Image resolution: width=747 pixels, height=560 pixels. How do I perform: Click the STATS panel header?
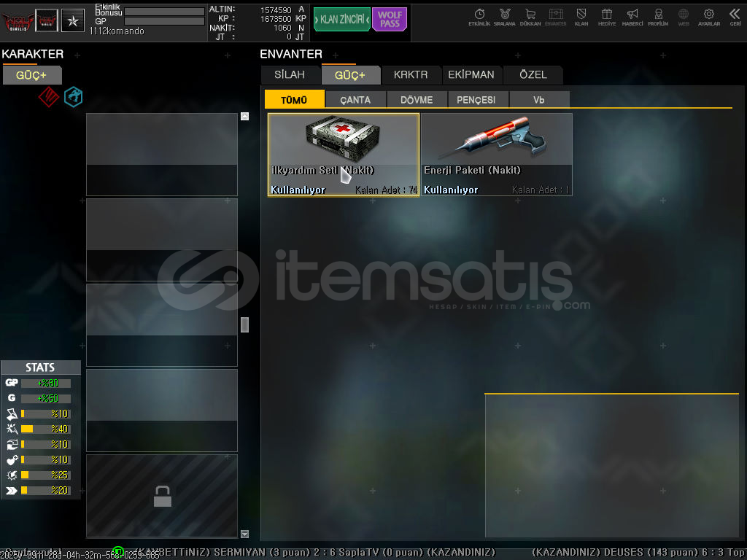coord(41,367)
